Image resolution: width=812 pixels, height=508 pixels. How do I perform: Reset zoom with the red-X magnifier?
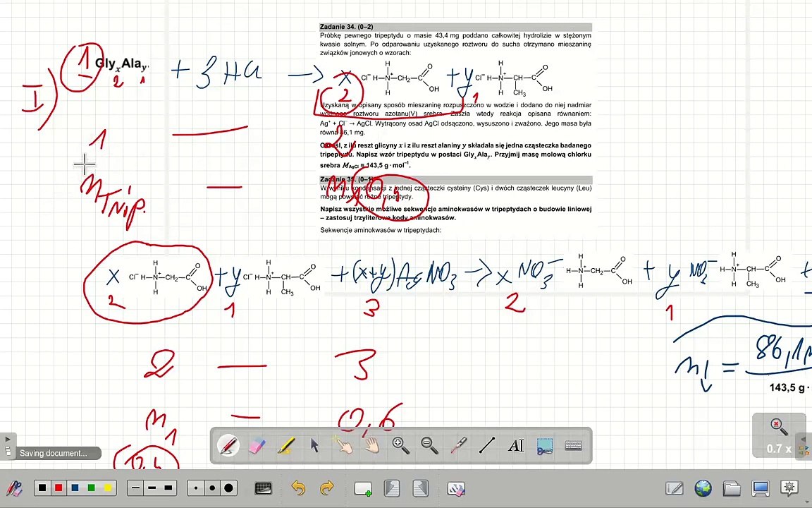click(x=779, y=427)
